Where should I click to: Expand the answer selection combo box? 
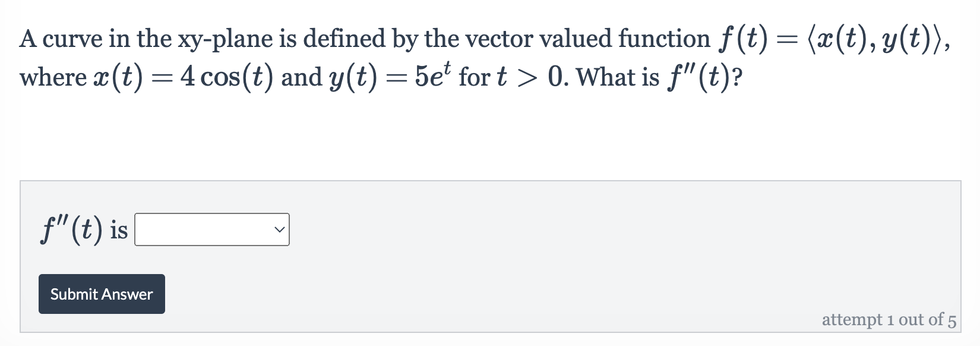(211, 229)
